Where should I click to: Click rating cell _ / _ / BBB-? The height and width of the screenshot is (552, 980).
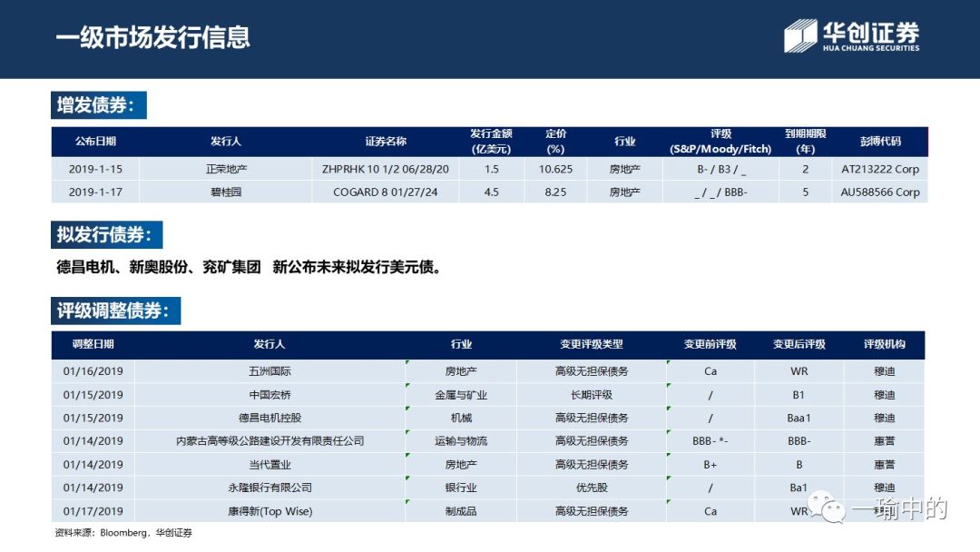(x=721, y=192)
